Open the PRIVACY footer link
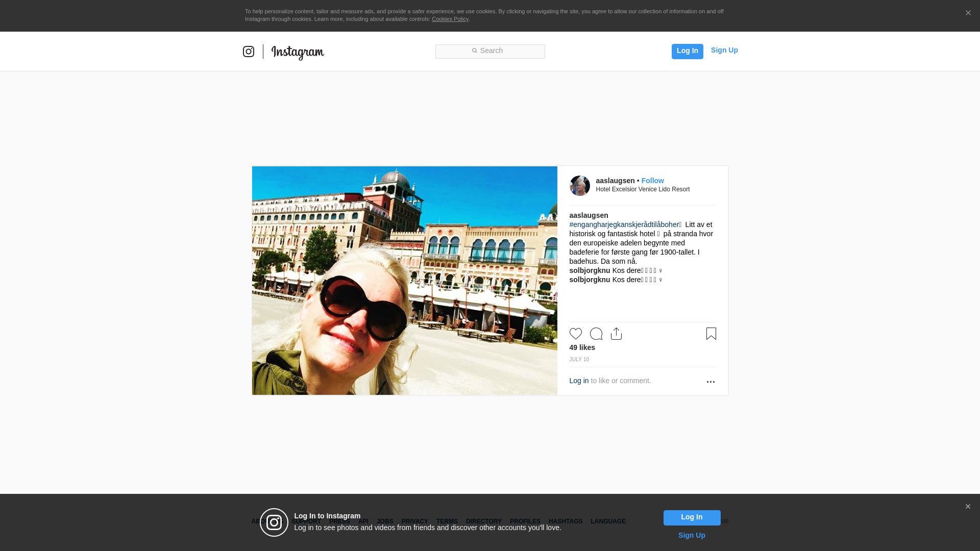The width and height of the screenshot is (980, 551). [414, 521]
